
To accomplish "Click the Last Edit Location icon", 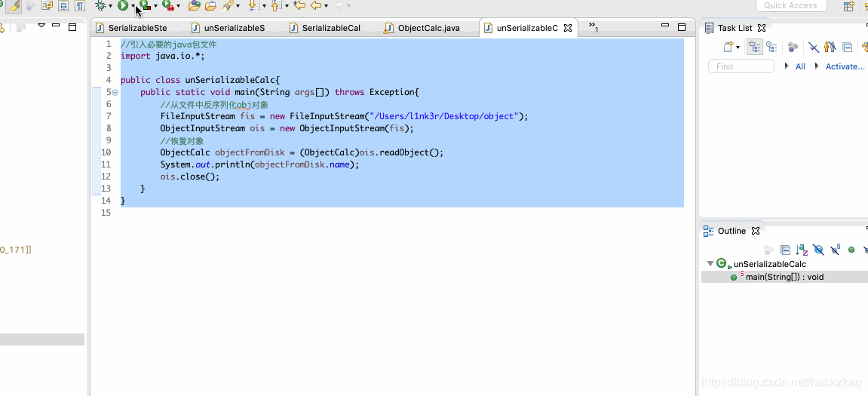I will 299,5.
